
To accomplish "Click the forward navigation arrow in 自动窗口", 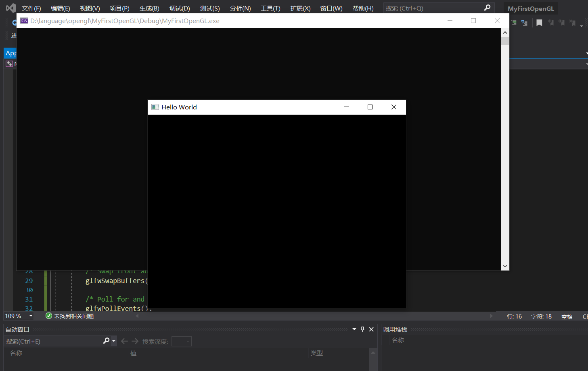I will [x=134, y=341].
